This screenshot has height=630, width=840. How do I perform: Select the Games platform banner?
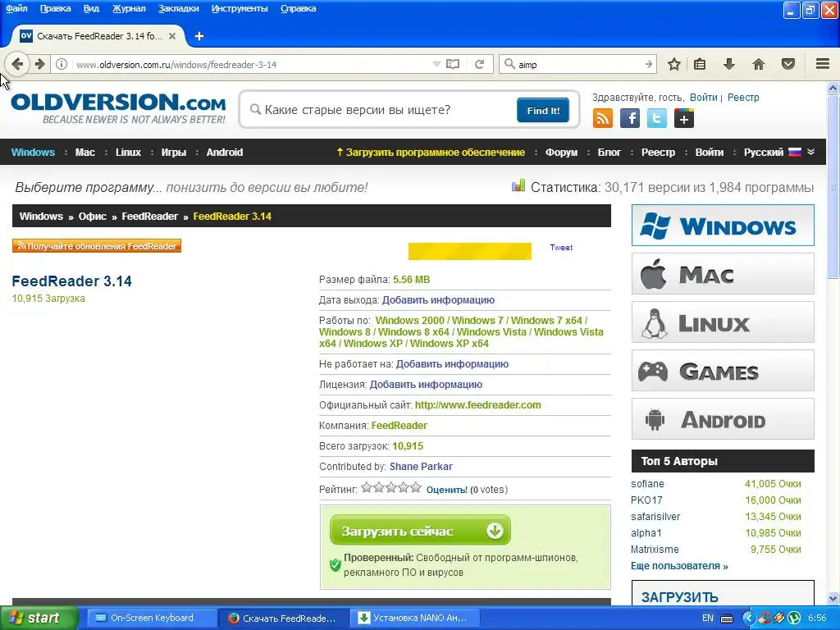pyautogui.click(x=723, y=370)
